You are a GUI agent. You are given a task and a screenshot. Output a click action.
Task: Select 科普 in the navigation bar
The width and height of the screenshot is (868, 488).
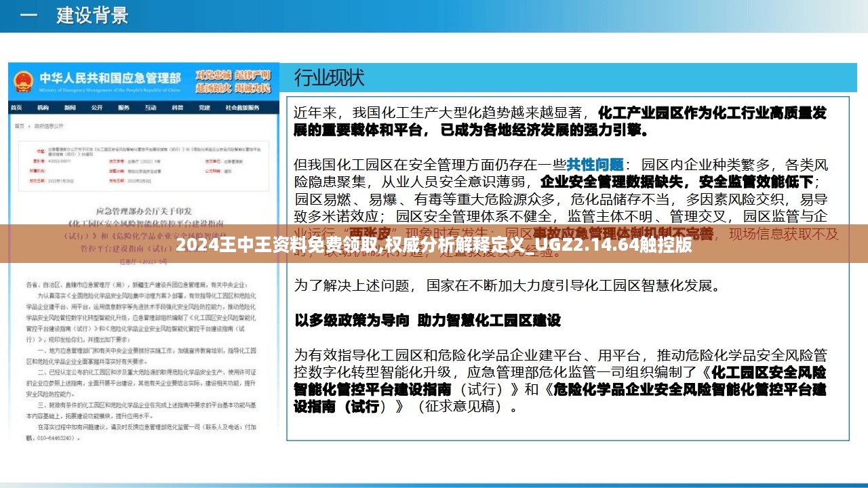177,108
